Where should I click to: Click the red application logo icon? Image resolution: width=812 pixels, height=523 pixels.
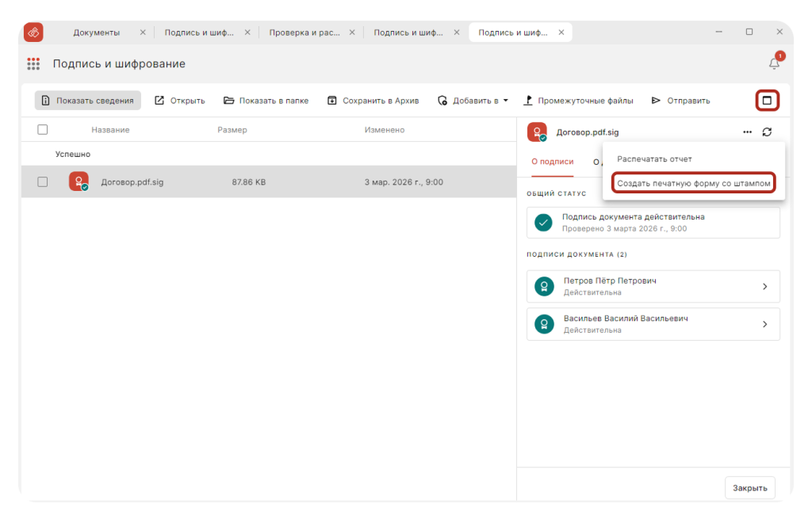click(33, 32)
